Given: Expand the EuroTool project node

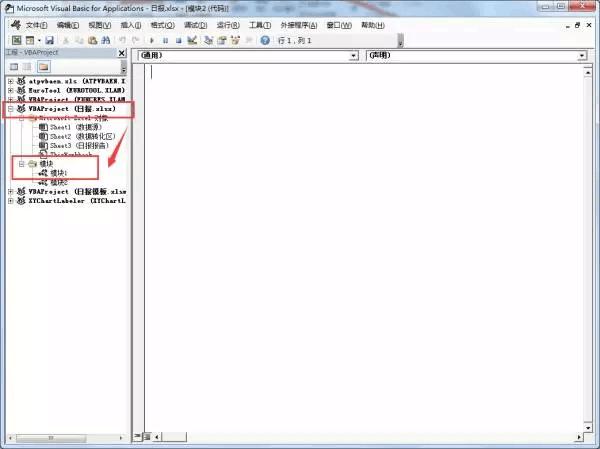Looking at the screenshot, I should pyautogui.click(x=11, y=90).
